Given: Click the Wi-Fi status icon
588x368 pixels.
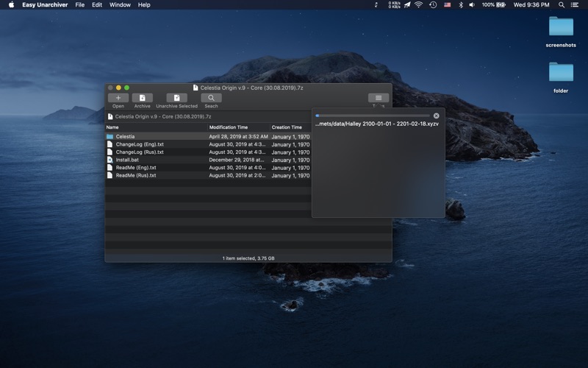Looking at the screenshot, I should 419,5.
